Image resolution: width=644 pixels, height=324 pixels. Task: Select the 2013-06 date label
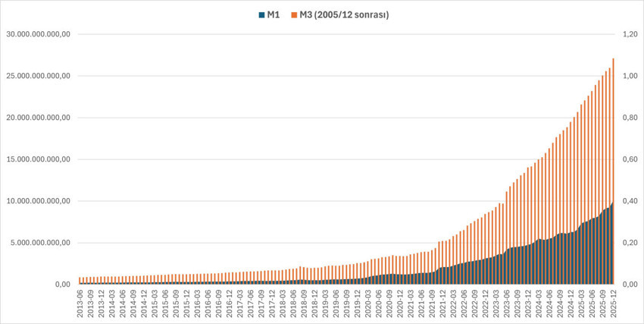[x=80, y=303]
